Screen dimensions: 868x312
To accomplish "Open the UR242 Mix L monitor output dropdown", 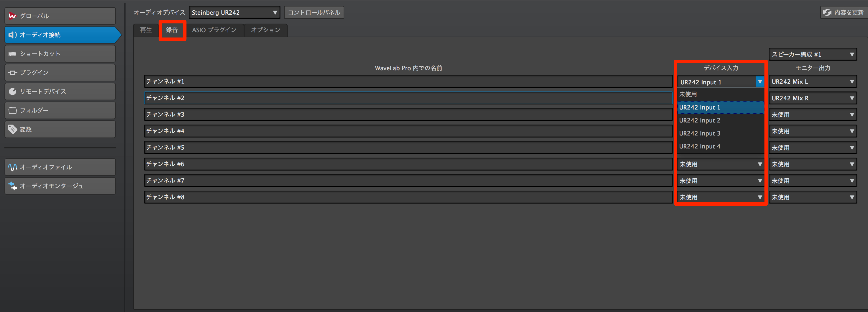I will click(813, 82).
